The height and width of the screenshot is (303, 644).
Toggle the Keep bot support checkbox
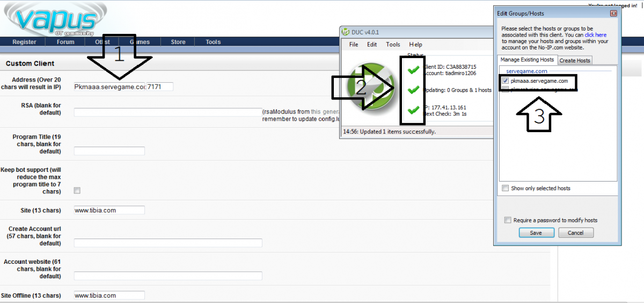tap(77, 190)
